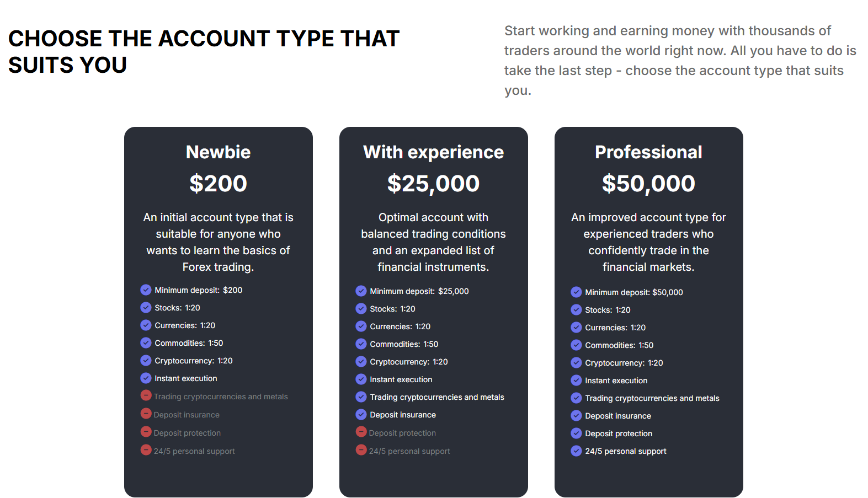Click Professional card's Cryptocurrency: 1:20 line
This screenshot has height=498, width=868.
tap(624, 363)
